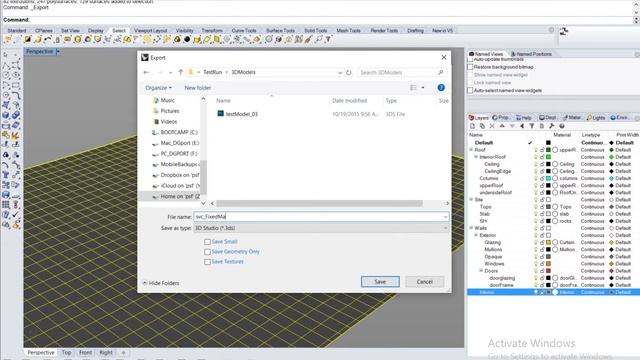640x360 pixels.
Task: Click the grid array tool in left toolbar
Action: click(6, 205)
